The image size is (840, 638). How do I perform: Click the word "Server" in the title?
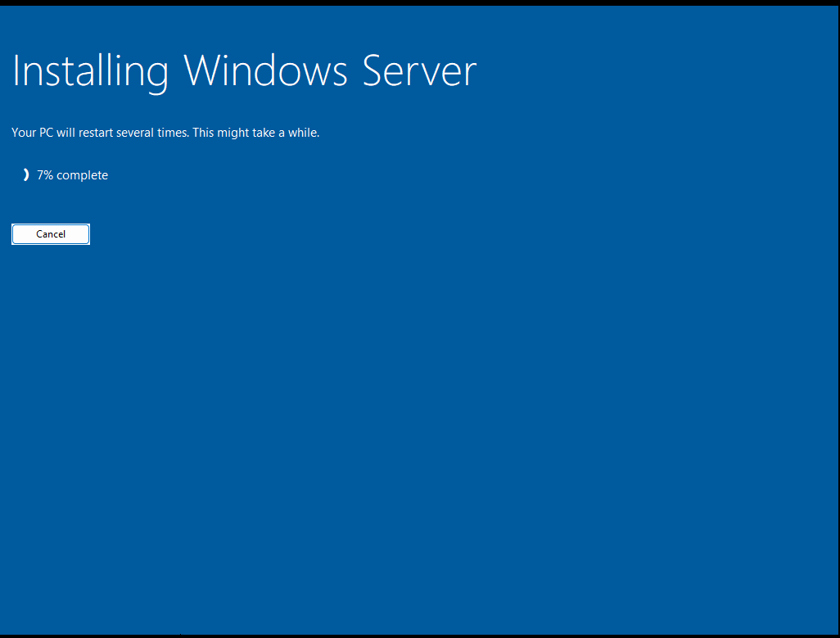click(x=419, y=70)
